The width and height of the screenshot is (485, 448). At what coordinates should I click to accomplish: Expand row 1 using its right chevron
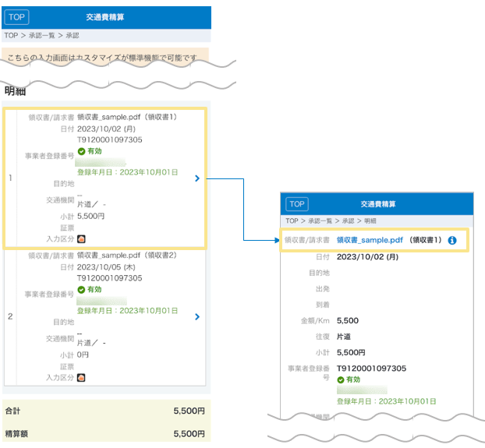coord(196,178)
